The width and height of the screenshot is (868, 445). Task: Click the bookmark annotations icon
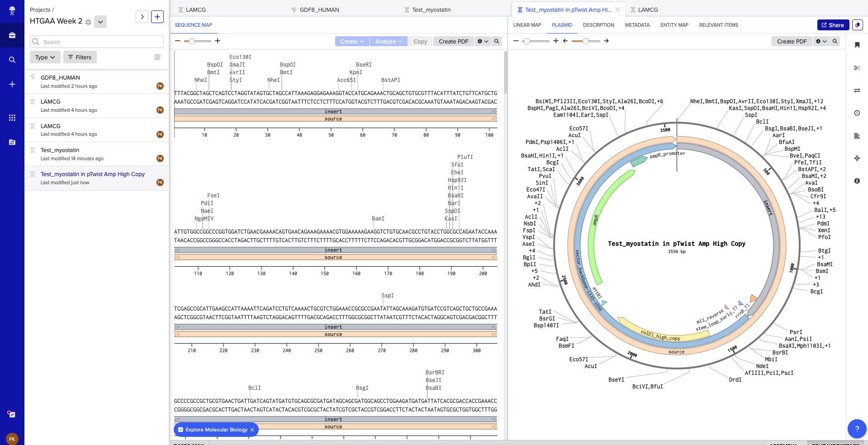tap(856, 45)
